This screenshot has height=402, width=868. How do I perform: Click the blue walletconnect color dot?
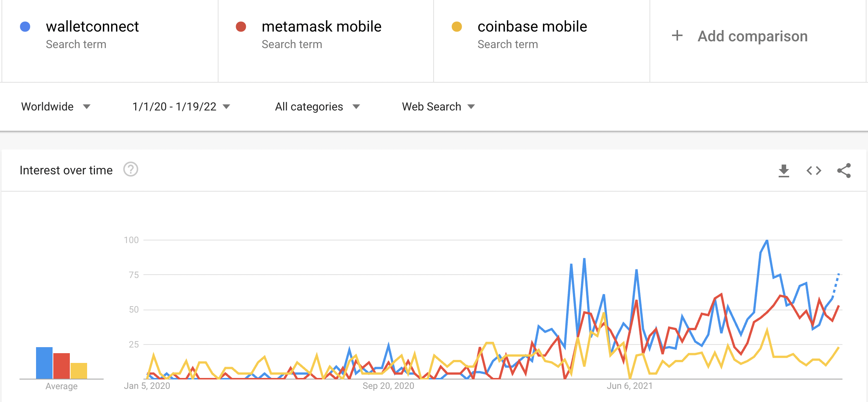coord(25,27)
